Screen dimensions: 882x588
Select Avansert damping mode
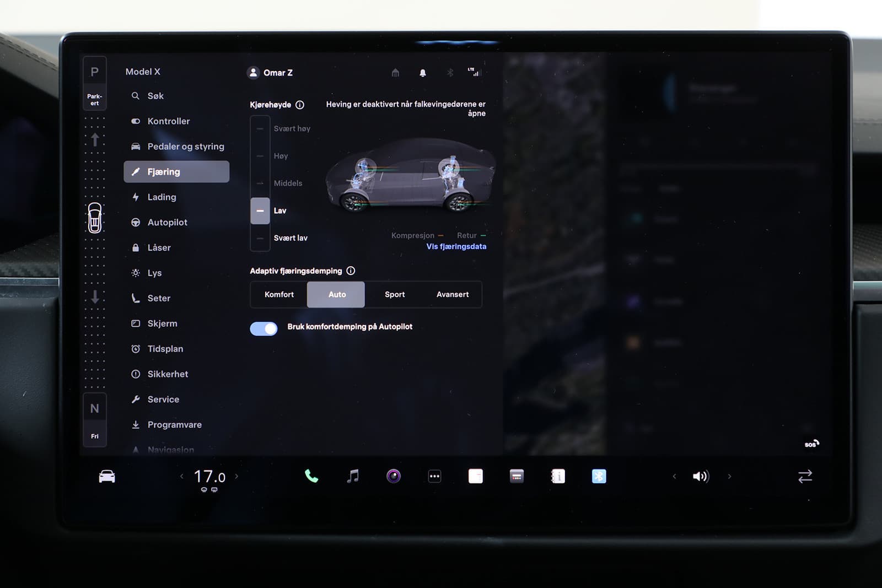[x=453, y=294]
